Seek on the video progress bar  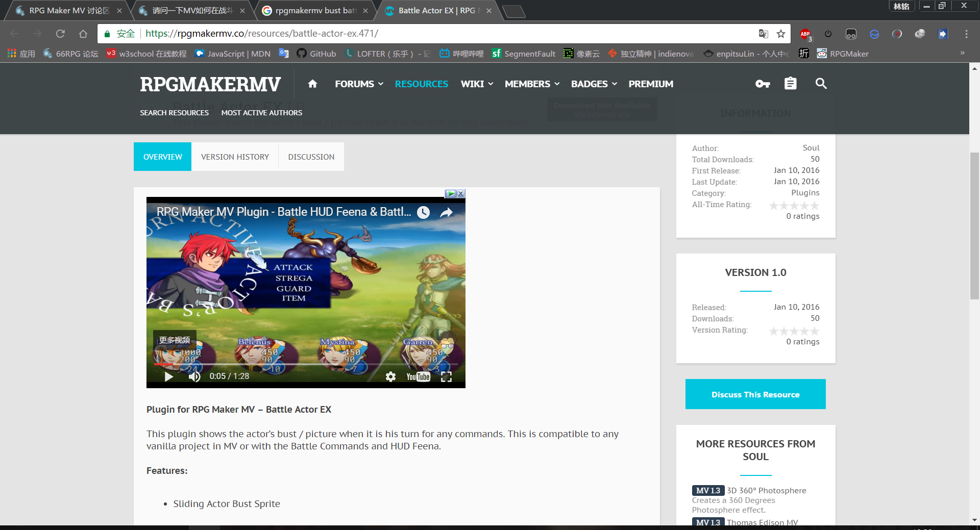(x=306, y=364)
